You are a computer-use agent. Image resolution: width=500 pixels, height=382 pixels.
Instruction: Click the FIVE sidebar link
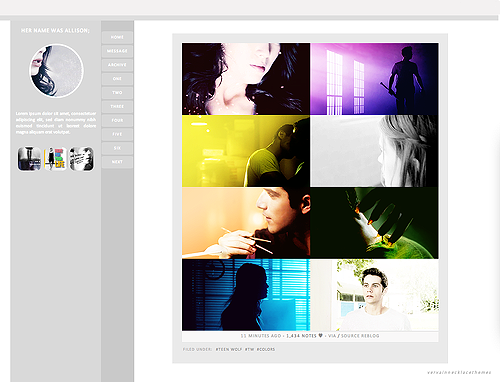[117, 134]
